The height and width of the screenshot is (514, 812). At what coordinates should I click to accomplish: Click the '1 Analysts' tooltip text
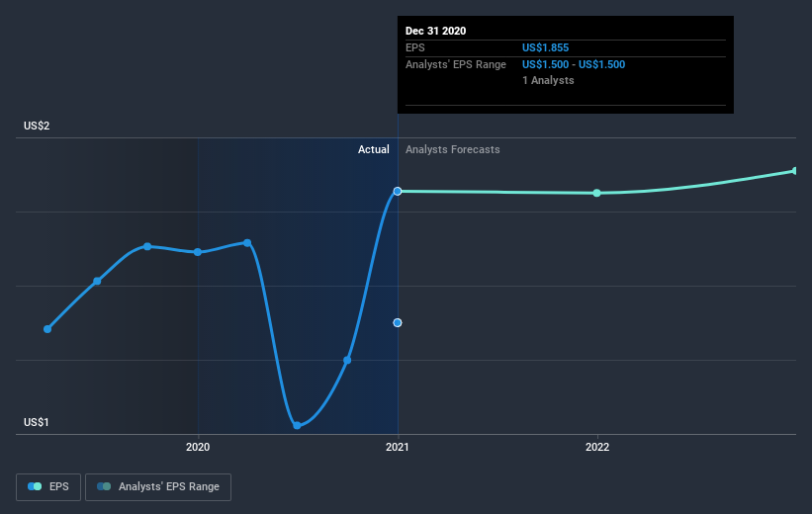point(548,80)
